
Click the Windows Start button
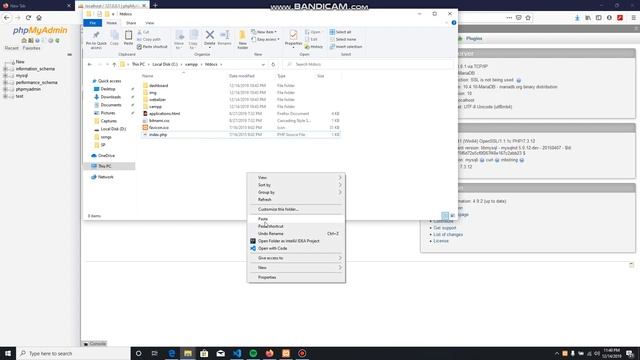pos(8,353)
